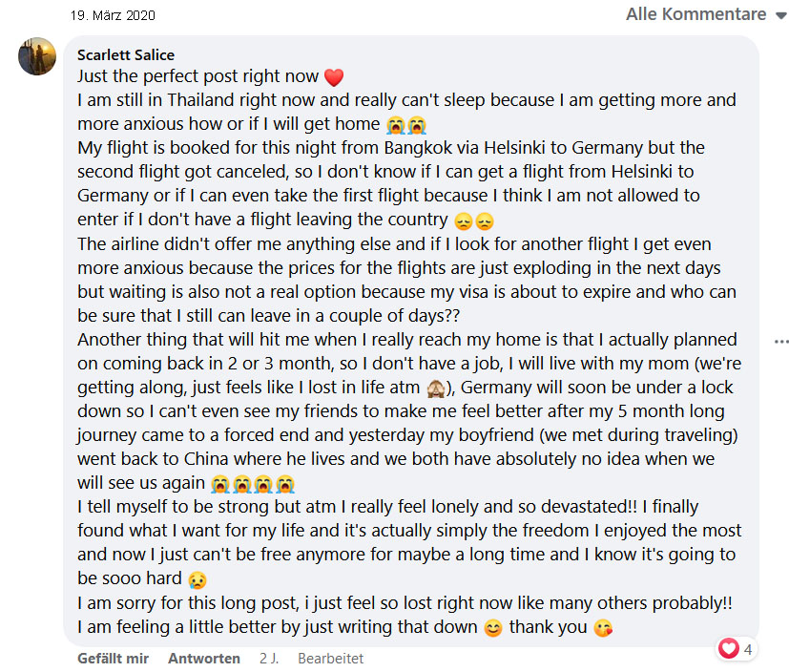Screen dimensions: 789x672
Task: Click the 2 J. comment timestamp
Action: click(x=269, y=659)
